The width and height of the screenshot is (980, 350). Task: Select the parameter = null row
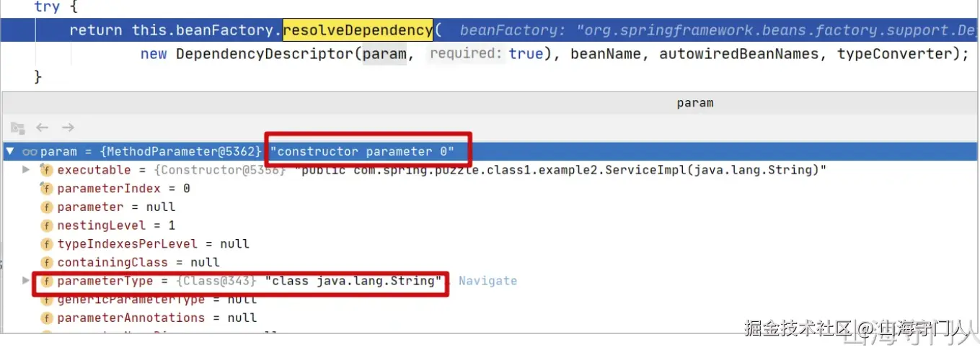[x=490, y=207]
